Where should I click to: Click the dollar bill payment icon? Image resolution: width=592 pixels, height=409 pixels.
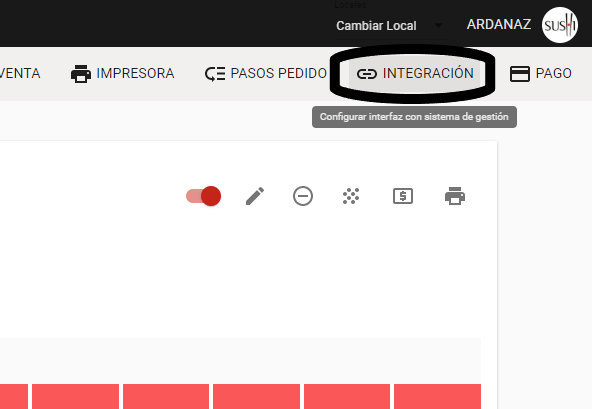pyautogui.click(x=403, y=196)
